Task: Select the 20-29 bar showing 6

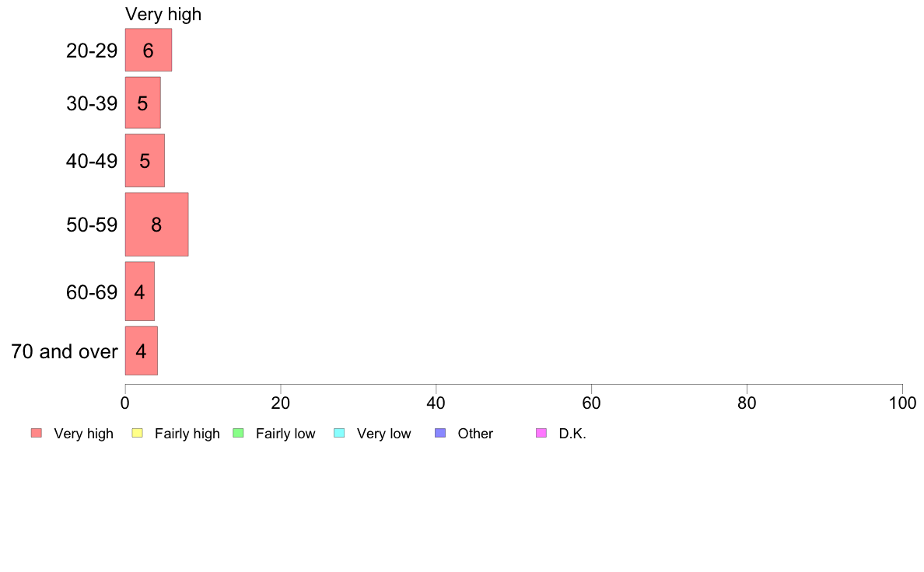Action: coord(149,50)
